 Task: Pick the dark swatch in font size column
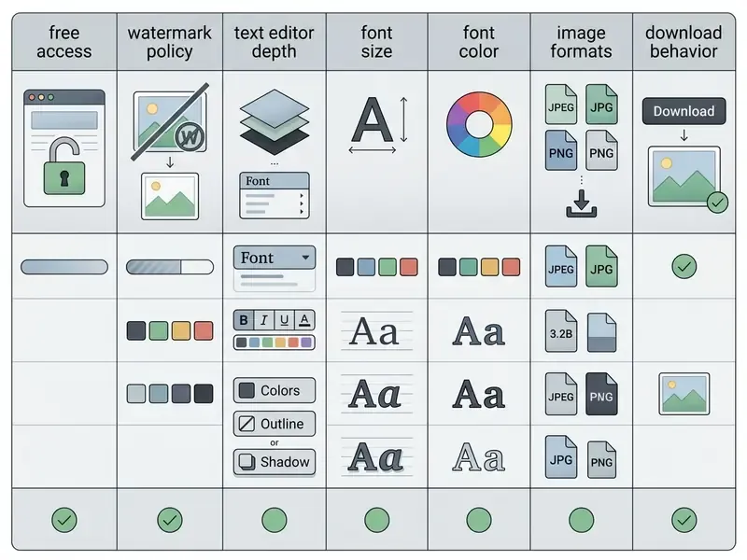click(x=345, y=267)
